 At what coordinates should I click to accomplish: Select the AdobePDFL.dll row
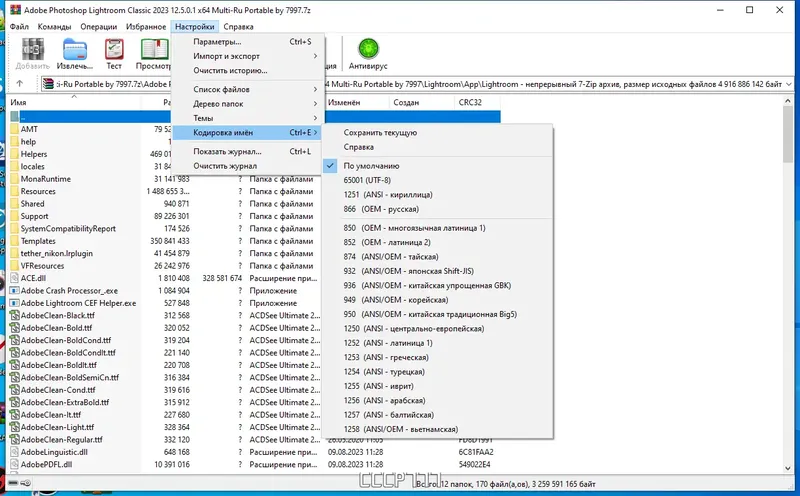coord(254,464)
